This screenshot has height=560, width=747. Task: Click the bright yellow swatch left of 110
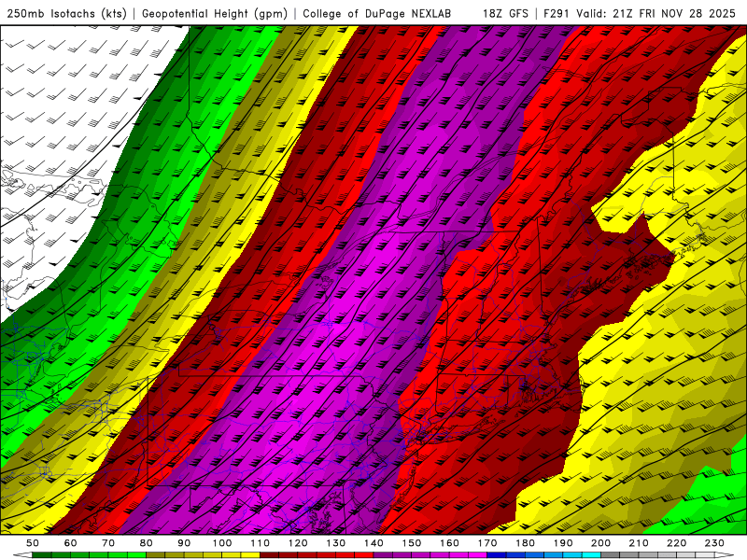(250, 554)
